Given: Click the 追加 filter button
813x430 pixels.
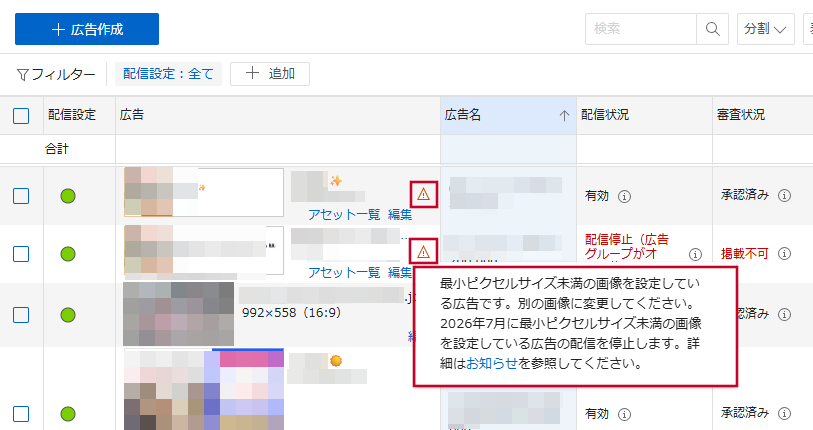Looking at the screenshot, I should pyautogui.click(x=270, y=74).
